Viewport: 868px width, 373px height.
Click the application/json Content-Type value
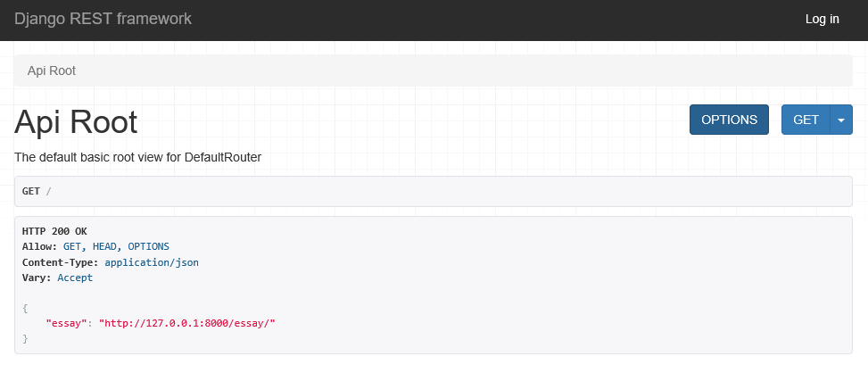(152, 262)
